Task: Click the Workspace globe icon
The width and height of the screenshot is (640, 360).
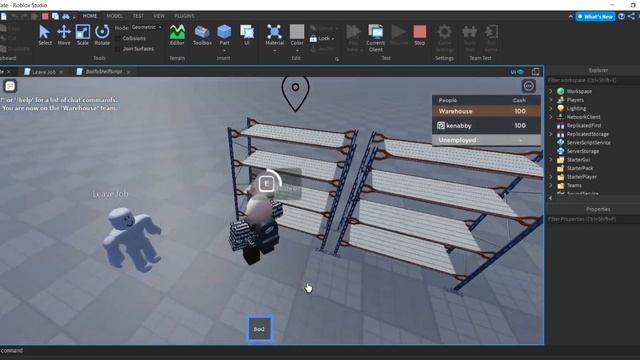Action: coord(561,91)
